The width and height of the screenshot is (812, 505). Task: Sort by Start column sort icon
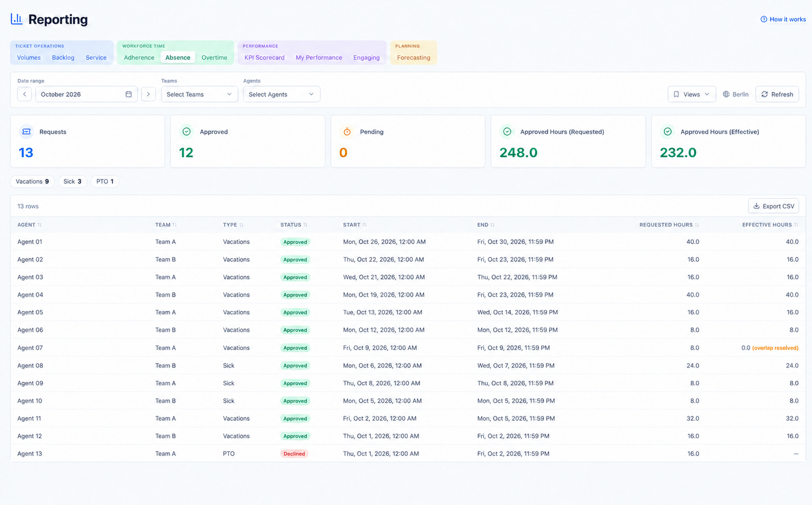click(x=365, y=225)
